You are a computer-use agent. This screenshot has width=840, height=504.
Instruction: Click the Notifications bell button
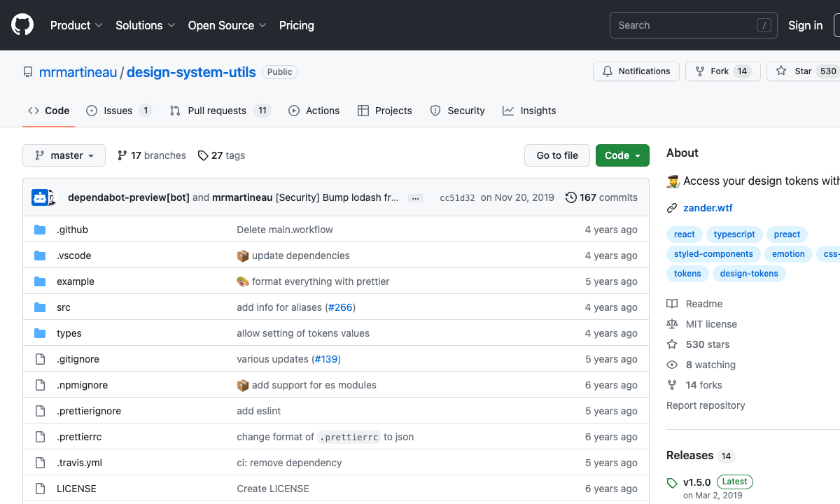(x=636, y=71)
